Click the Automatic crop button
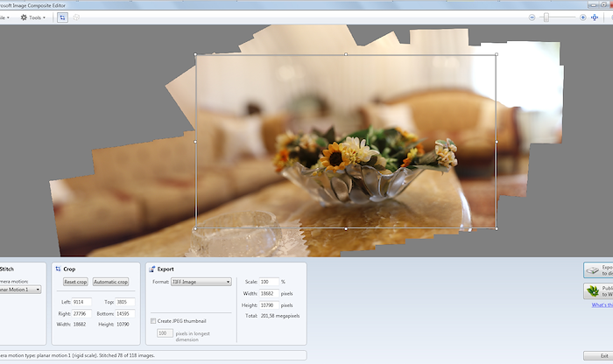 tap(110, 282)
